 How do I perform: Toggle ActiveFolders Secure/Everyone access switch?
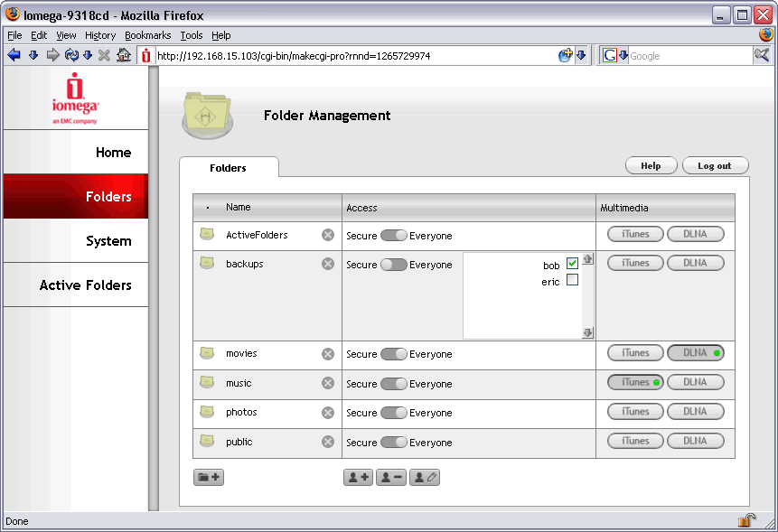pos(393,235)
